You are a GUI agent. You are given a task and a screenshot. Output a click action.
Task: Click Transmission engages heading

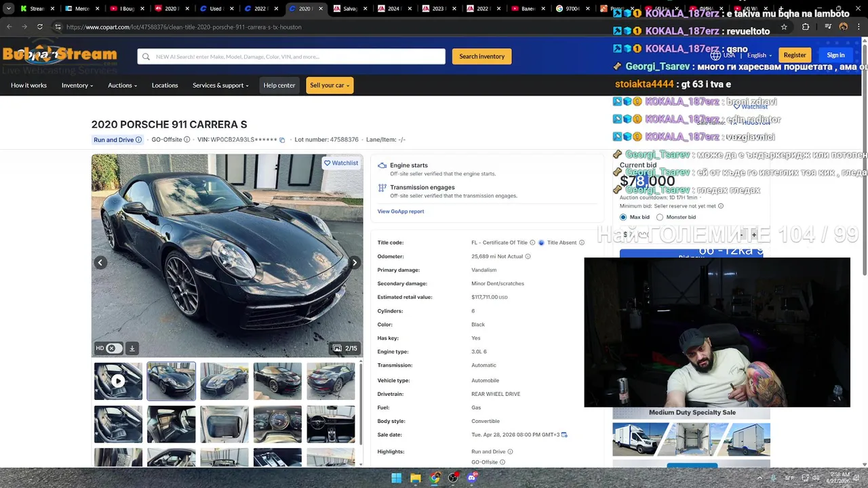click(422, 187)
